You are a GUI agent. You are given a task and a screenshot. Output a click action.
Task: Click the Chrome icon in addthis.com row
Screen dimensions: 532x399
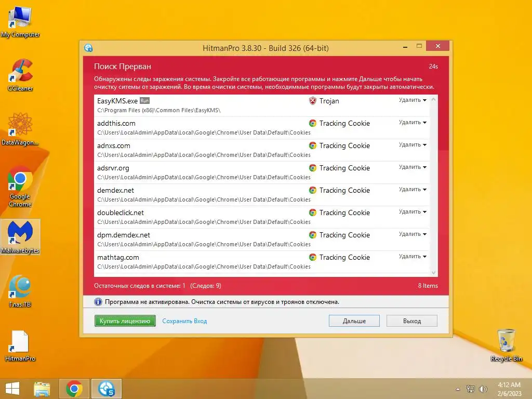point(312,123)
